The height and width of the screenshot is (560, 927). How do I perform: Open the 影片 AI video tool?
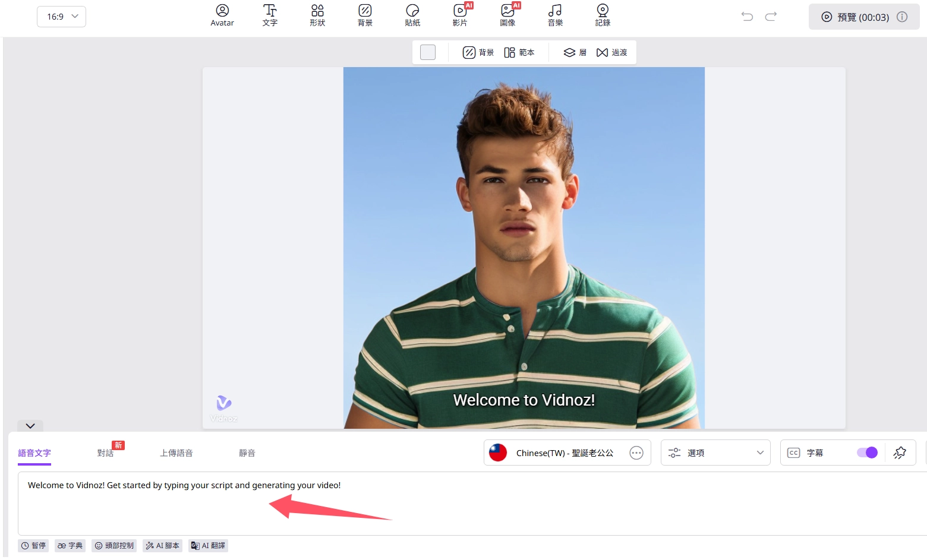pos(461,15)
